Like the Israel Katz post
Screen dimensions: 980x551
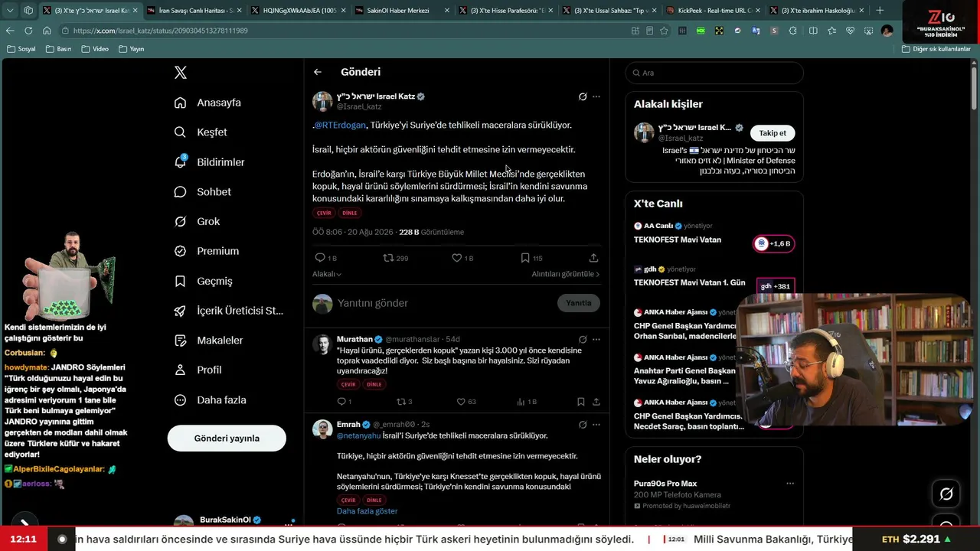462,258
